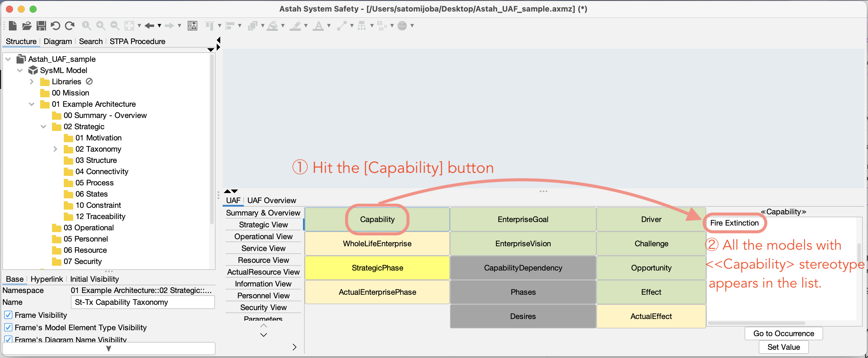
Task: Click the zoom in magnifier icon
Action: click(x=100, y=26)
